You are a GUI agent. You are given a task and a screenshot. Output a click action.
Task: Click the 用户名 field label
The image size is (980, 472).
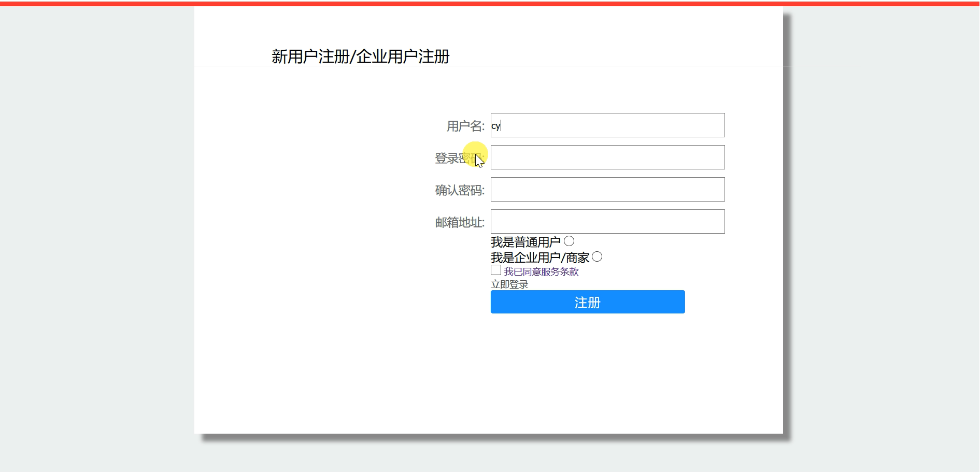tap(465, 125)
